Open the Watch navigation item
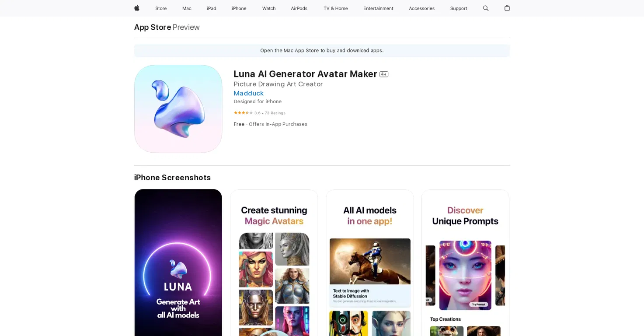The width and height of the screenshot is (644, 336). click(269, 8)
